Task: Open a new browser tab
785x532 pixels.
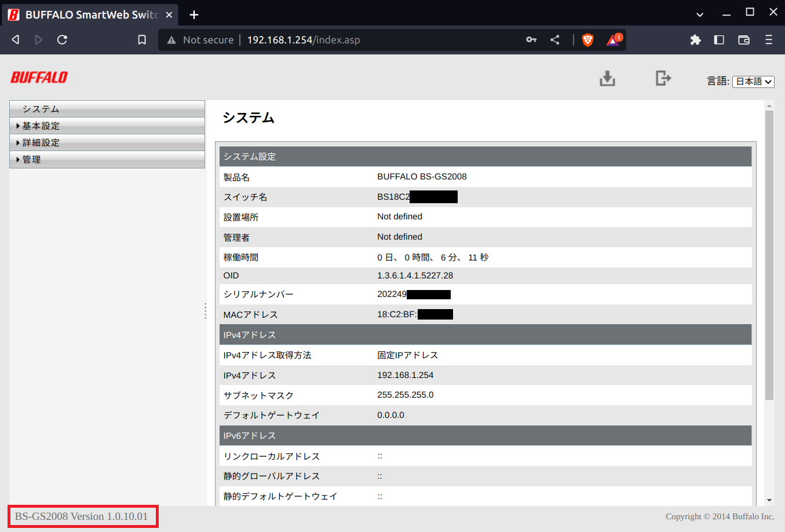Action: (x=194, y=14)
